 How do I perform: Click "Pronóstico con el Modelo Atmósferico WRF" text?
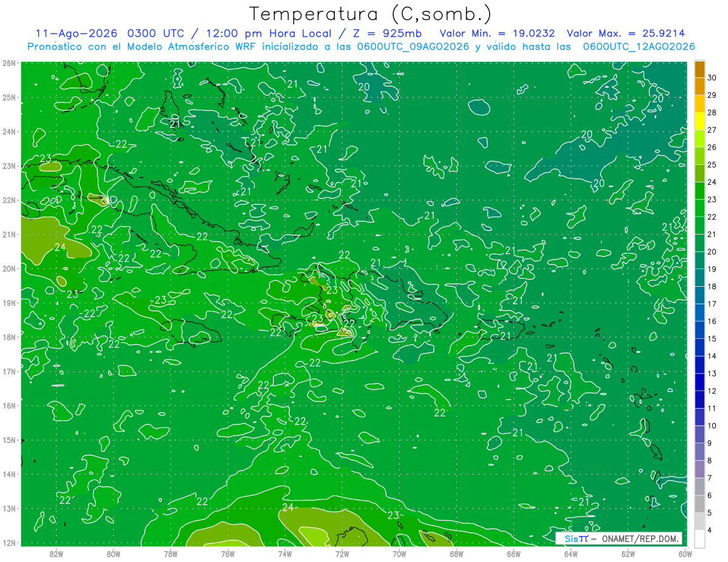click(x=141, y=47)
